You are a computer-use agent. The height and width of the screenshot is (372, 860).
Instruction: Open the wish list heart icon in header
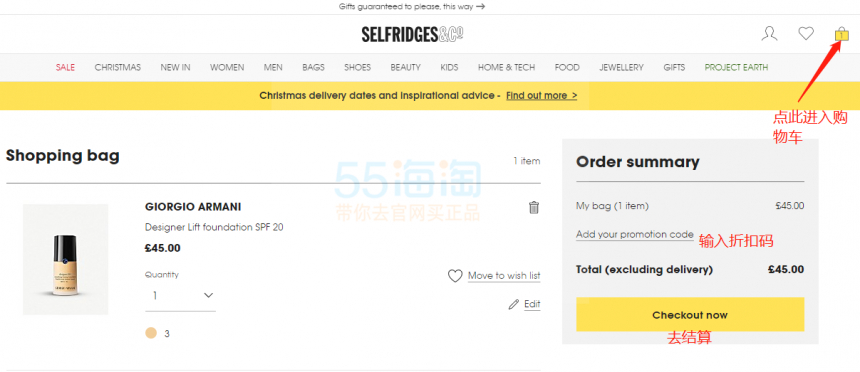coord(806,34)
